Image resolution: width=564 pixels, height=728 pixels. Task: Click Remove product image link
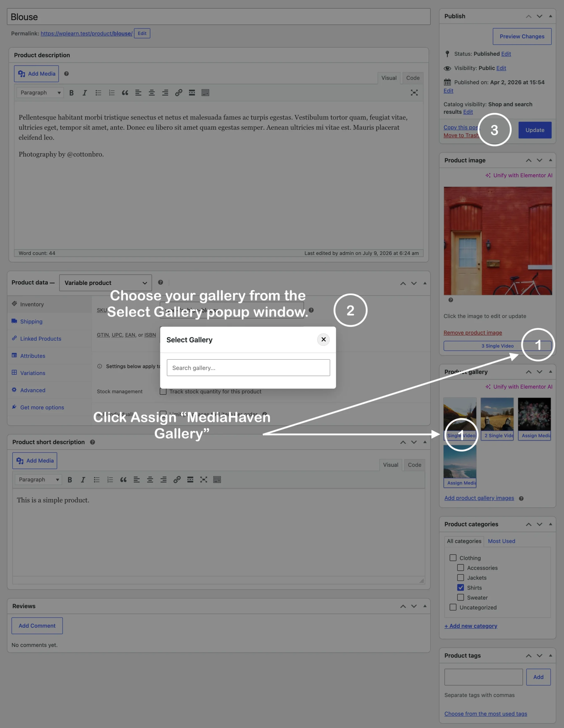[x=473, y=333]
